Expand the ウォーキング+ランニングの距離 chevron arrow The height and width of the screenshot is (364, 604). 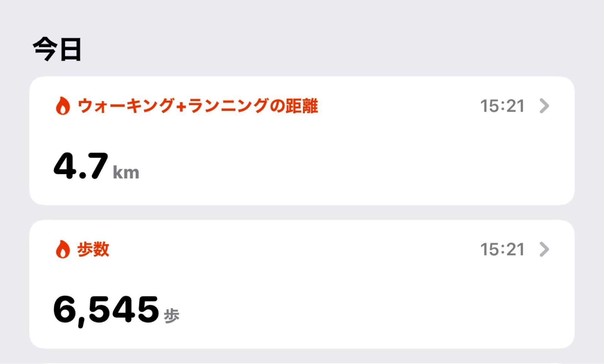coord(544,106)
